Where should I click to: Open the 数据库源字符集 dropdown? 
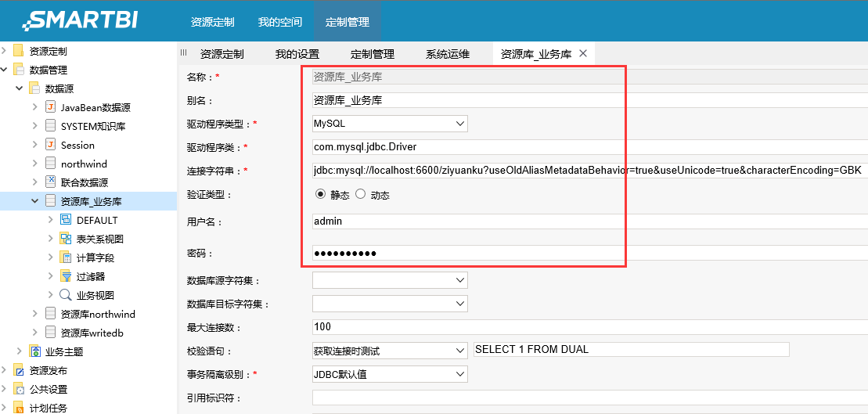[x=390, y=280]
